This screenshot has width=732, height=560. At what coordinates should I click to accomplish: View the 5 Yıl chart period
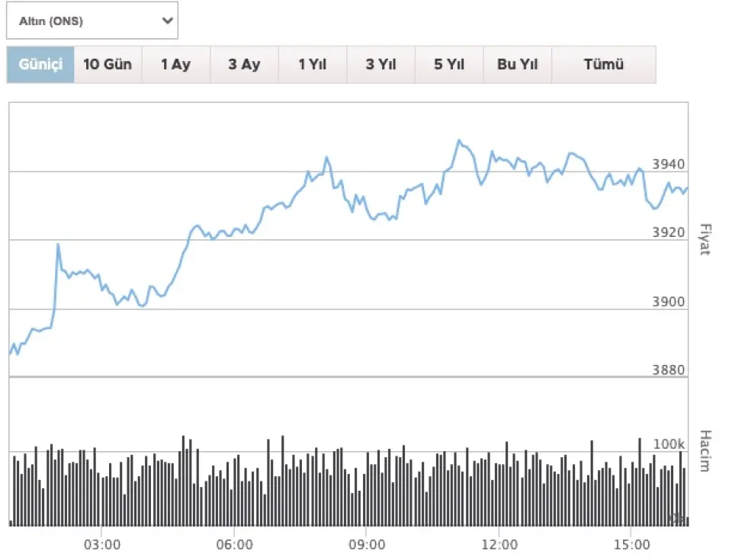[x=449, y=65]
